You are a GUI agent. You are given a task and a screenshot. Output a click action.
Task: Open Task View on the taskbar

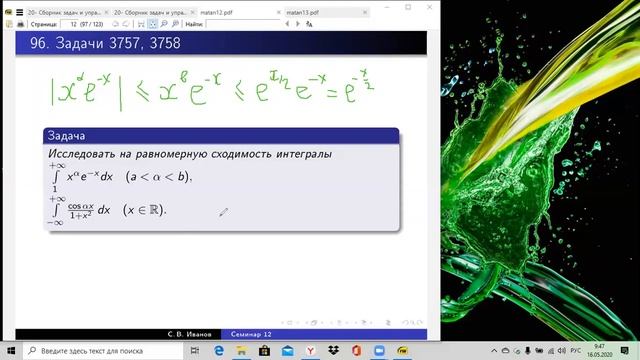[195, 351]
